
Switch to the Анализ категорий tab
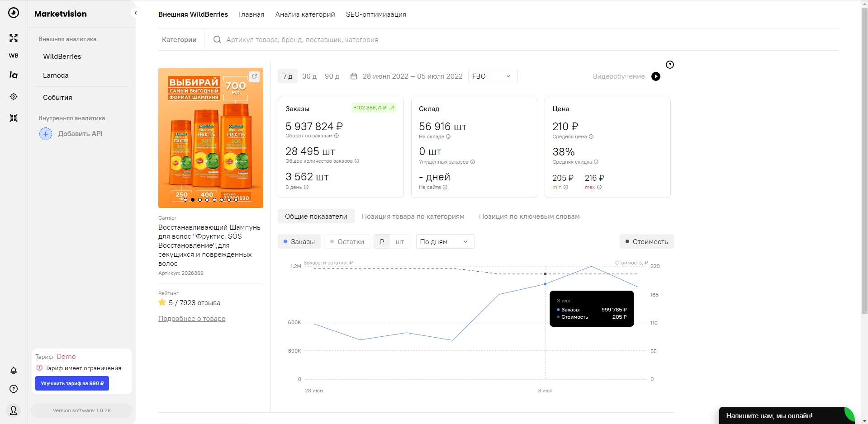[305, 14]
